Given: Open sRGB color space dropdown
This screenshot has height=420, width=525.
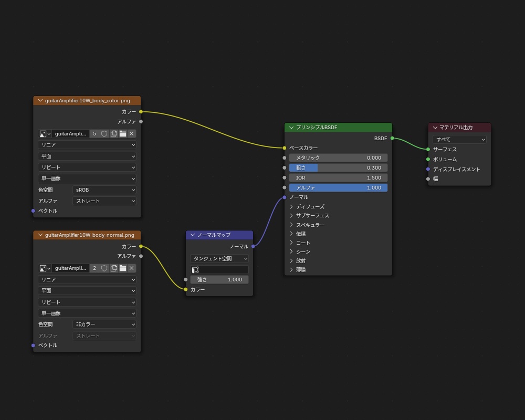Looking at the screenshot, I should (104, 190).
